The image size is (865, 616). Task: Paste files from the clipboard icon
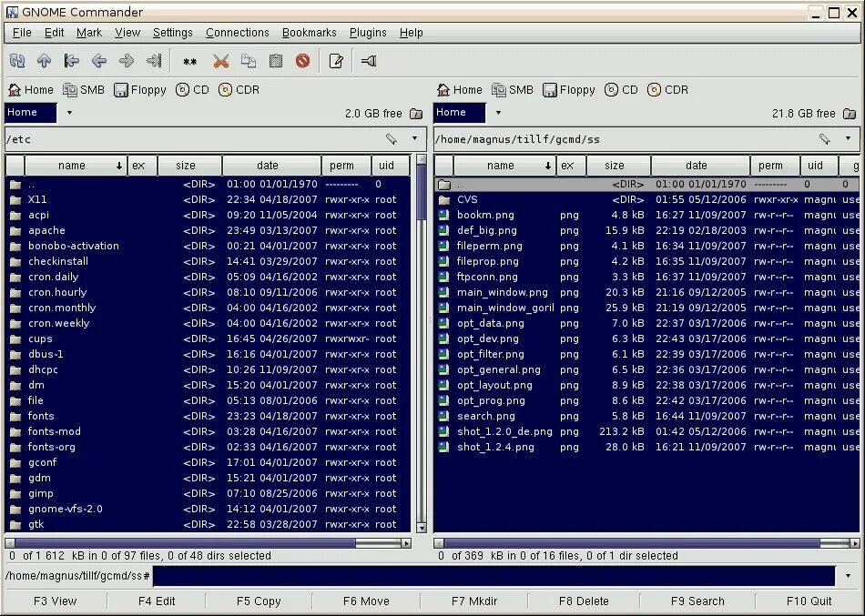[x=274, y=61]
